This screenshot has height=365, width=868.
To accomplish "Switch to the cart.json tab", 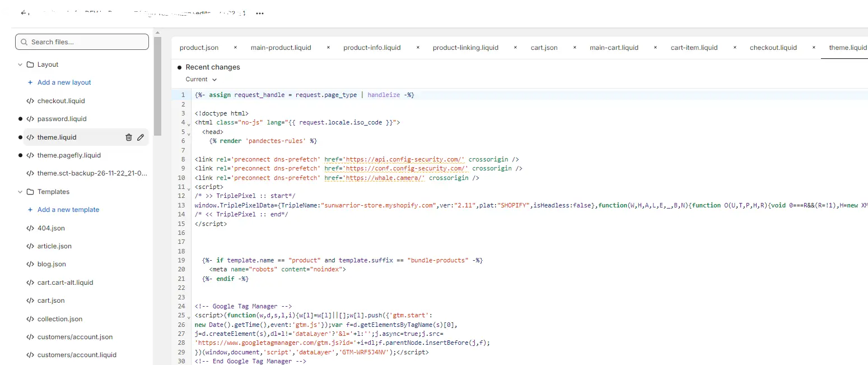I will pyautogui.click(x=544, y=48).
